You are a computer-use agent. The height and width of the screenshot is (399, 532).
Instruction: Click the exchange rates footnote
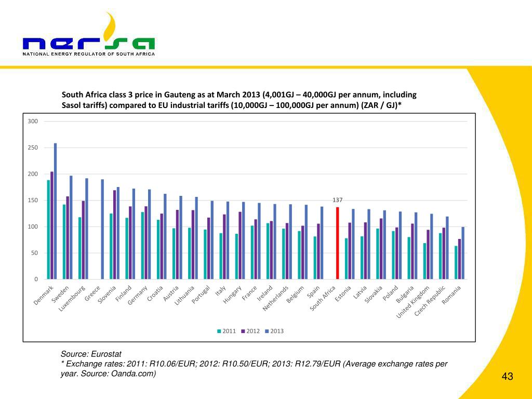coord(254,368)
